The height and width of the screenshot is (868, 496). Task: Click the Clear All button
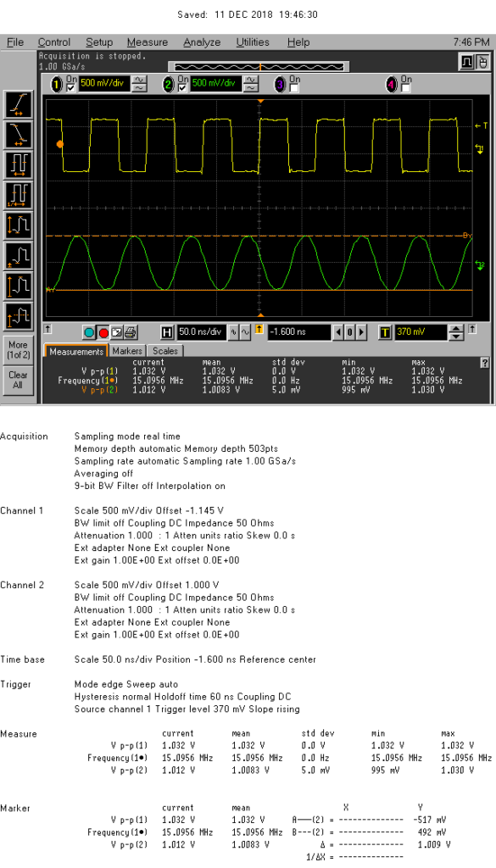tap(18, 380)
